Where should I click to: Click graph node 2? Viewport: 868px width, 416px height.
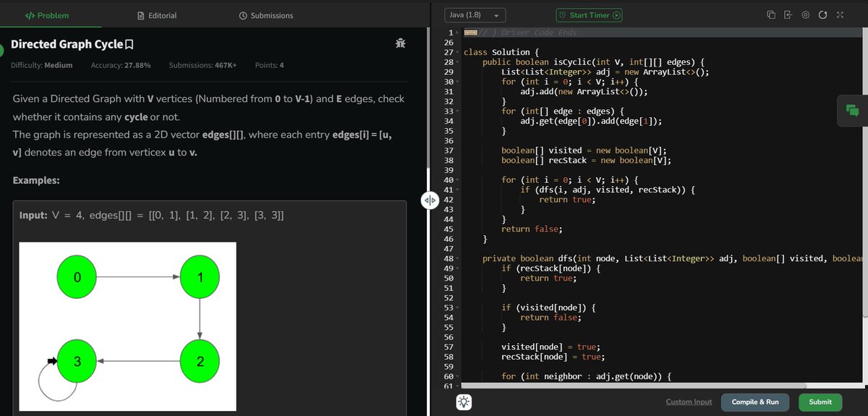coord(199,361)
